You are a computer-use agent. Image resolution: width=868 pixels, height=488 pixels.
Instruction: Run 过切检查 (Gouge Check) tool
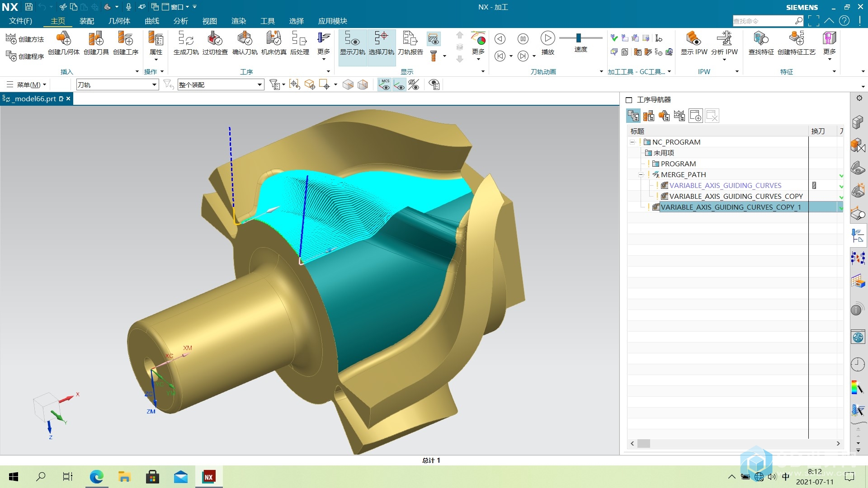coord(215,43)
